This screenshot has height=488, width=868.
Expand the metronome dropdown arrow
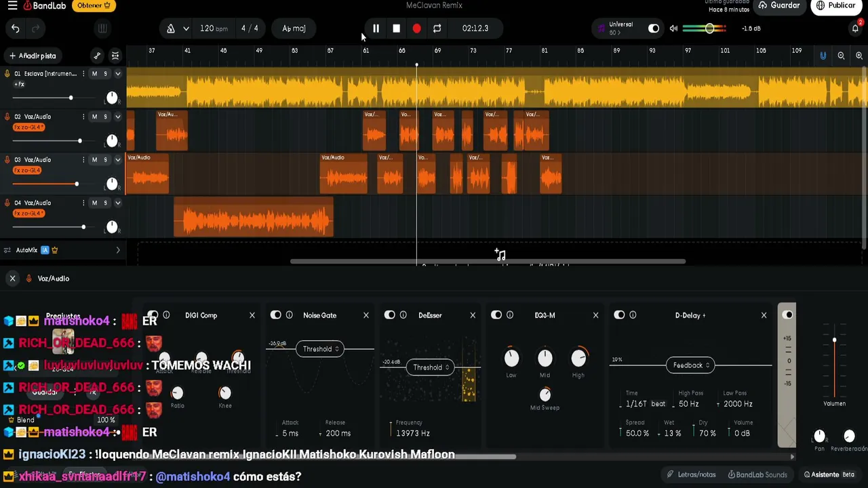(x=186, y=28)
